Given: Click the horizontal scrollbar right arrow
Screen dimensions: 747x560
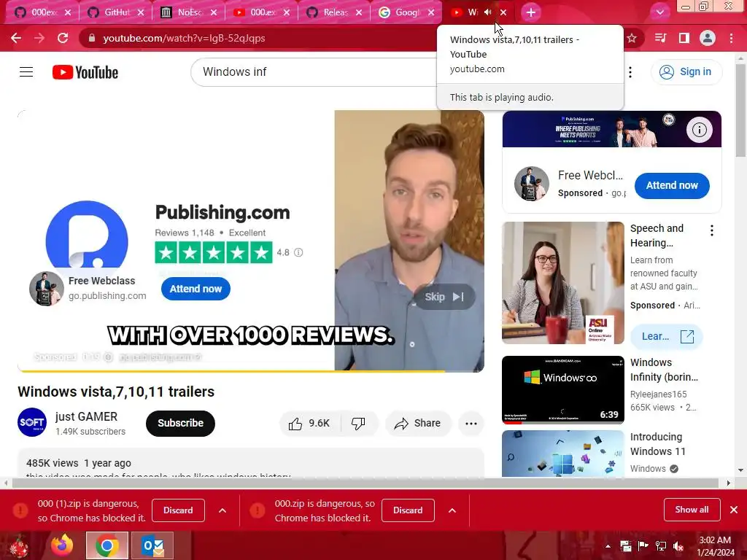Looking at the screenshot, I should pos(728,483).
